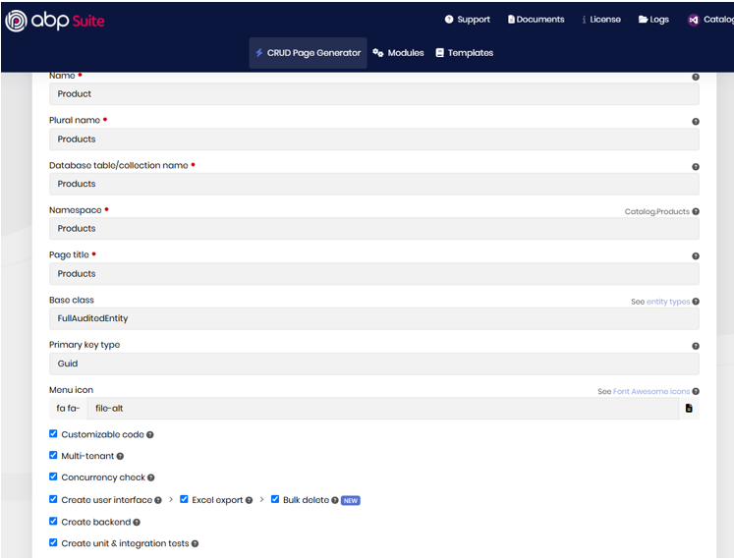This screenshot has height=560, width=734.
Task: Click the Database table/collection name input
Action: (x=374, y=184)
